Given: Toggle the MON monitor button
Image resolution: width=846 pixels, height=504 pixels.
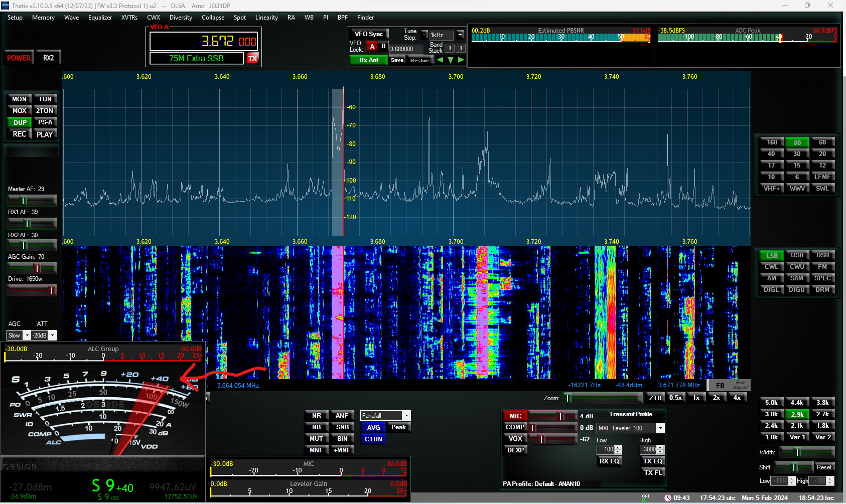Looking at the screenshot, I should [x=19, y=99].
